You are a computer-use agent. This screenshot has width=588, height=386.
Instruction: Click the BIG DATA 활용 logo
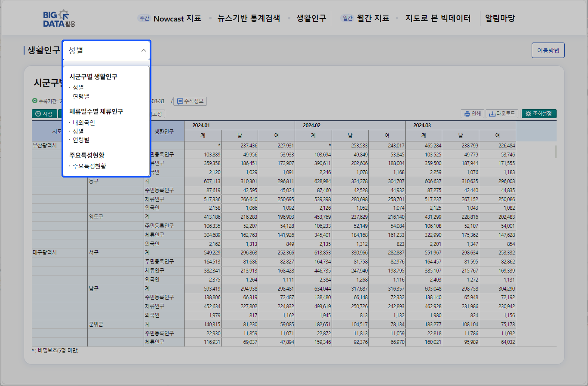coord(59,18)
